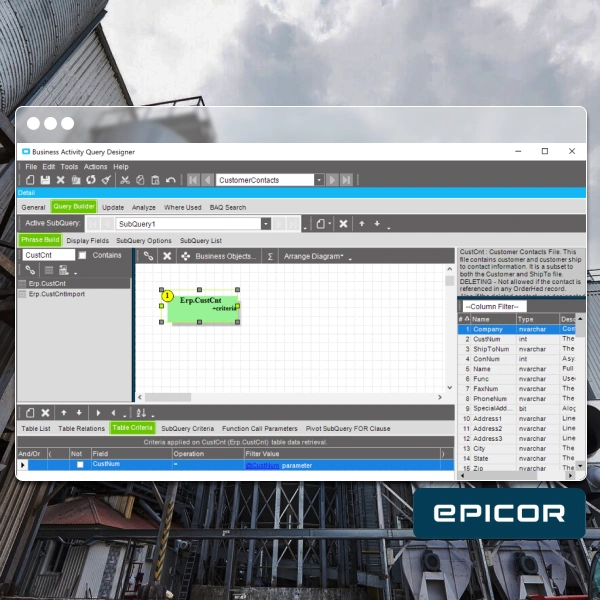Go to next record navigation arrow
The image size is (600, 600).
[332, 180]
